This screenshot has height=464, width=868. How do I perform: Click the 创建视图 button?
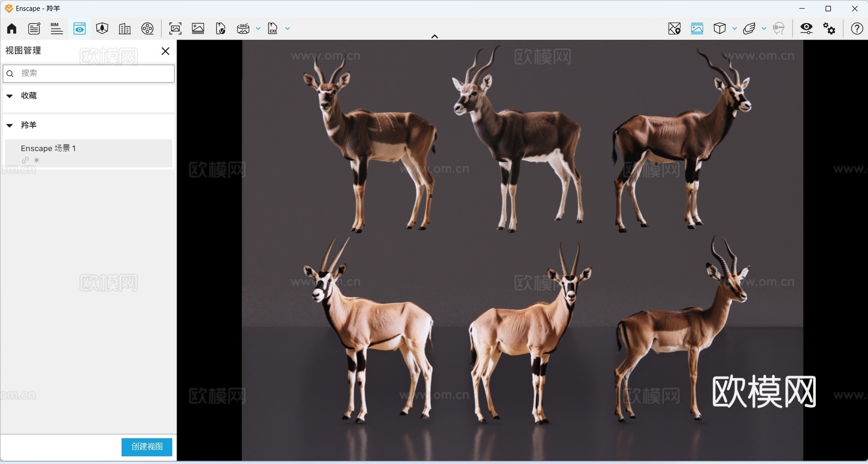tap(147, 447)
